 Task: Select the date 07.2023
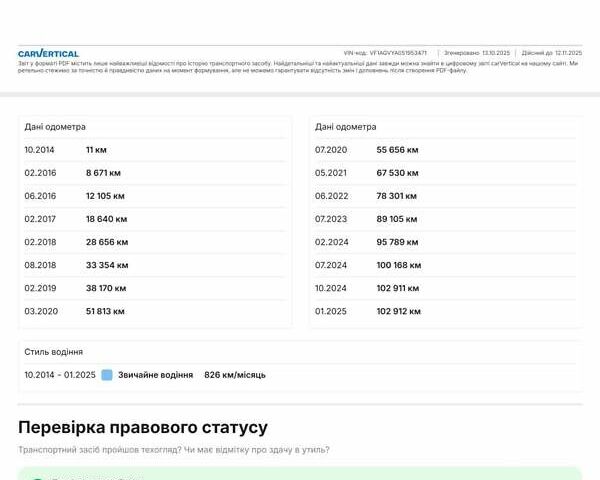coord(331,219)
